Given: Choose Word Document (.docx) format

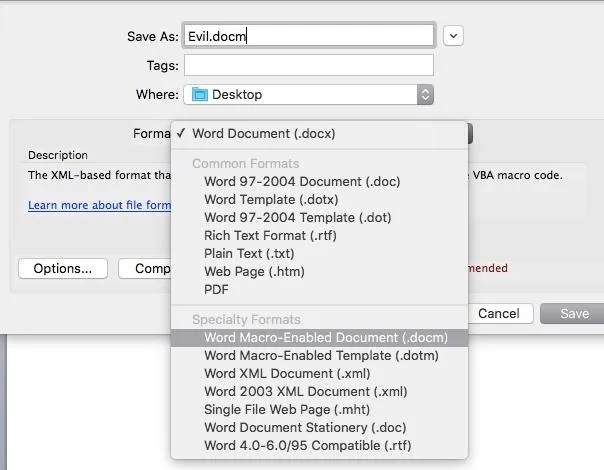Looking at the screenshot, I should point(319,134).
